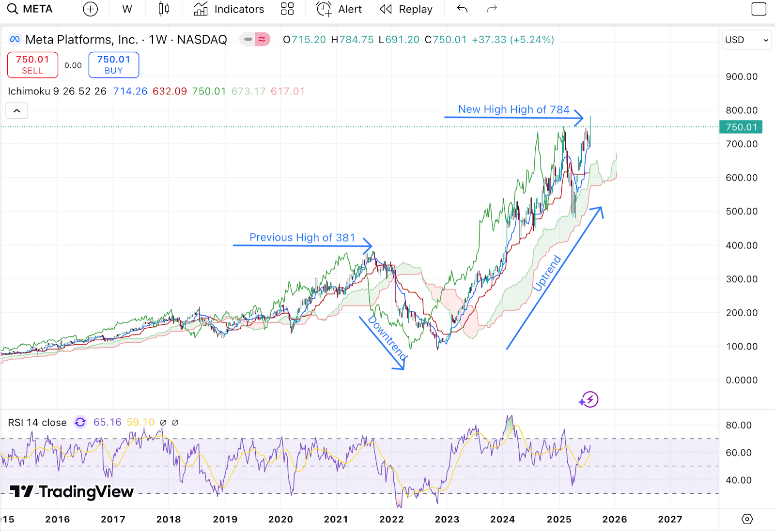Click the RSI purple refresh circle icon

80,422
